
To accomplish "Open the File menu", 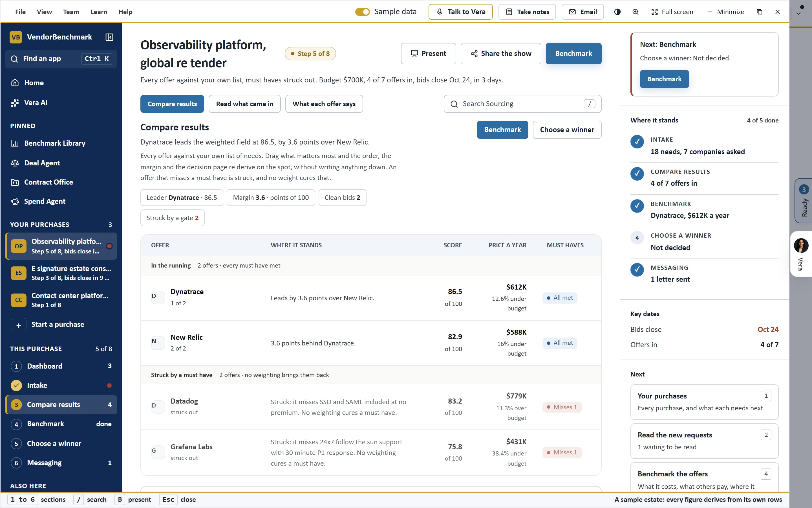I will coord(21,12).
